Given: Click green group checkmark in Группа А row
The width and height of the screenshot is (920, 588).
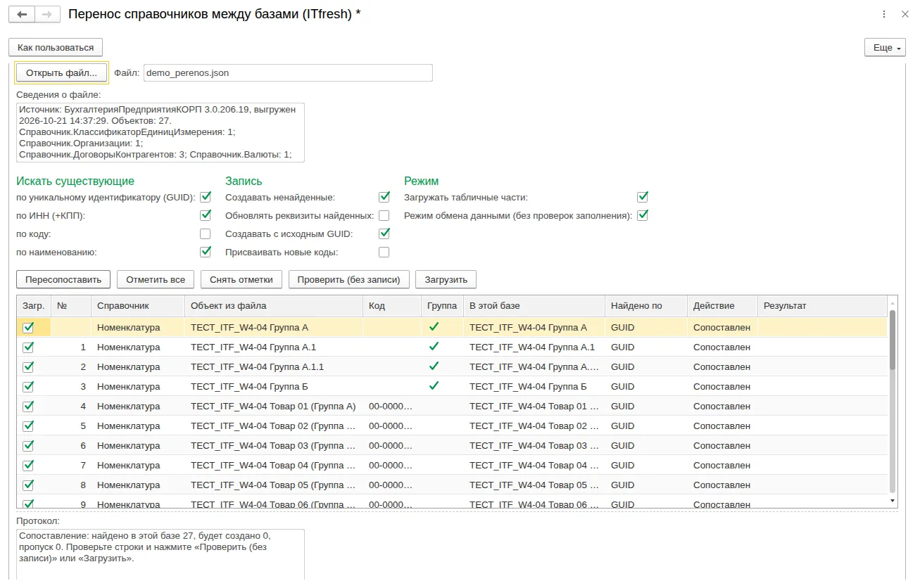Looking at the screenshot, I should [x=434, y=327].
